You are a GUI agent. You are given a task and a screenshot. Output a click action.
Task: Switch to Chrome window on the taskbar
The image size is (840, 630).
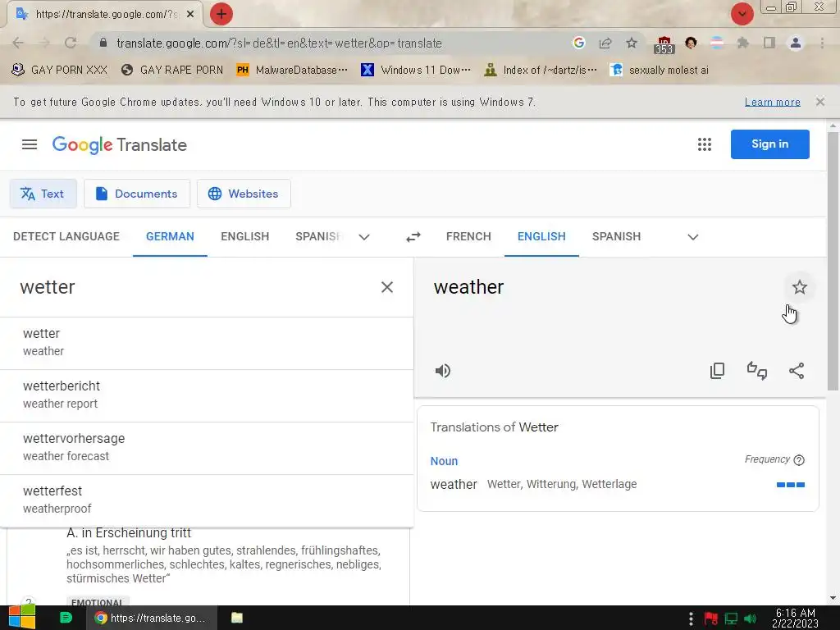click(152, 618)
